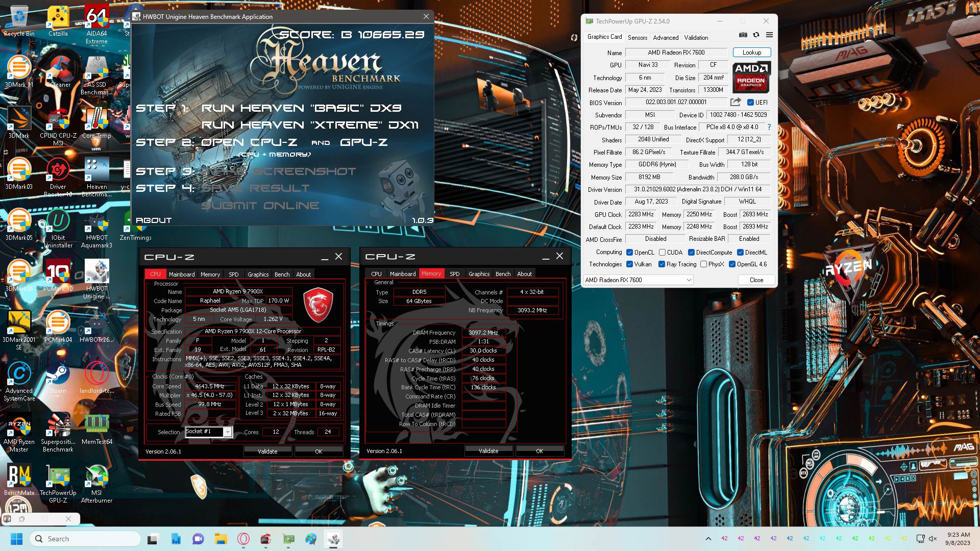980x551 pixels.
Task: Toggle the DirectML checkbox
Action: point(740,253)
